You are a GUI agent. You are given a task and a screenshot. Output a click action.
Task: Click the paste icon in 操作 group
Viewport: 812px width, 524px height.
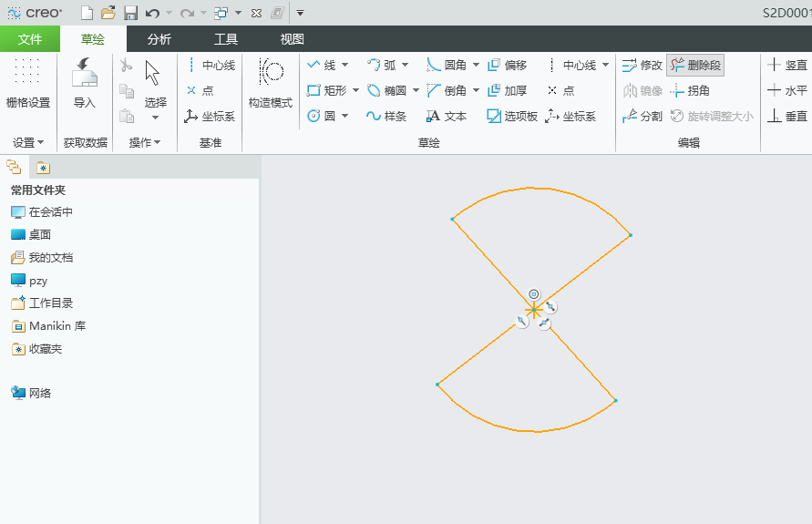(x=127, y=116)
